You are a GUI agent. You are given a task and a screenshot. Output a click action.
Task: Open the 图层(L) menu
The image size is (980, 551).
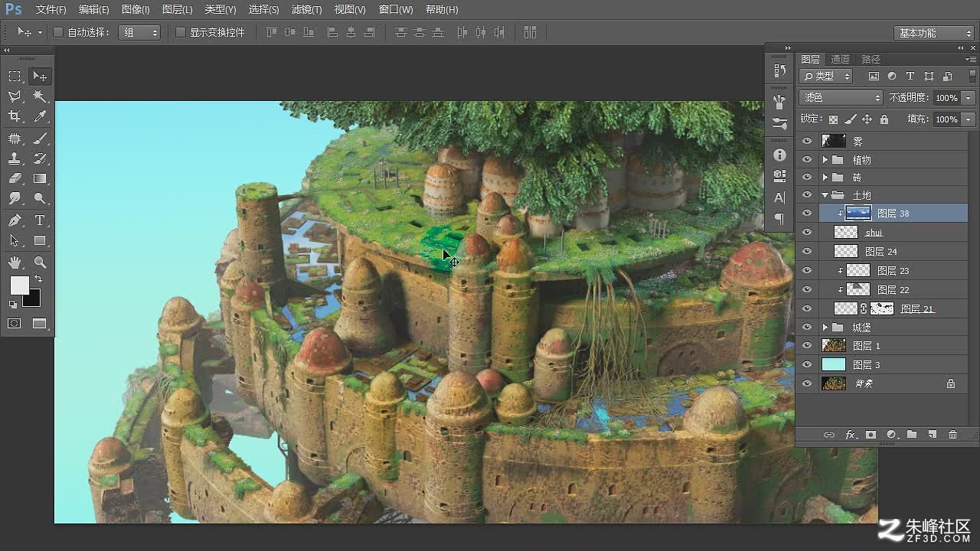coord(178,10)
